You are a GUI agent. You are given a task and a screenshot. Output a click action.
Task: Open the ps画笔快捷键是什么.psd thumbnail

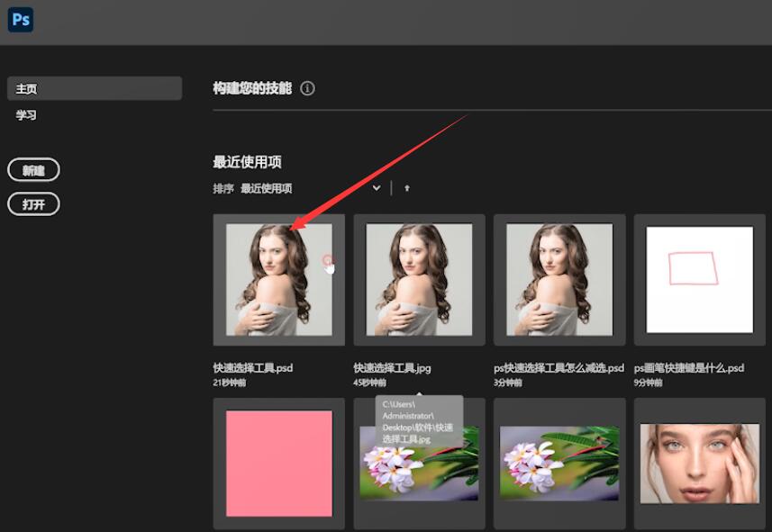[x=700, y=280]
